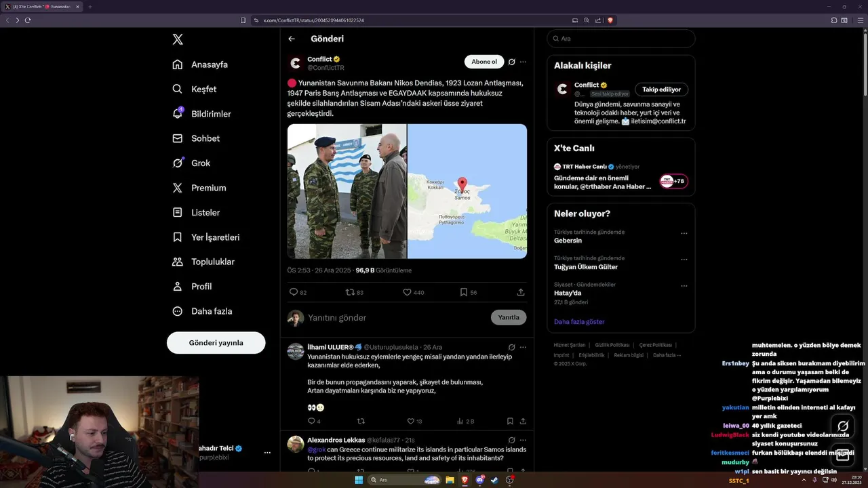The image size is (868, 488).
Task: Open the soldiers photo in Conflict post
Action: point(347,191)
